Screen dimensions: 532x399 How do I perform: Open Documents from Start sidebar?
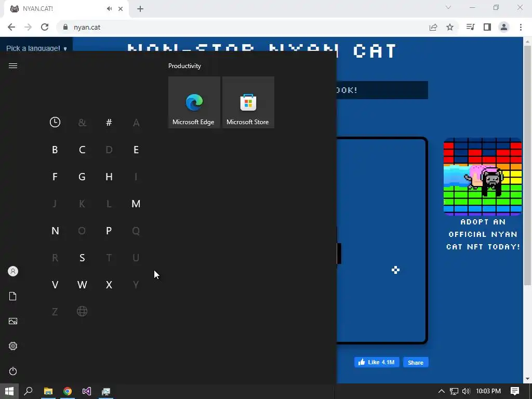(13, 296)
